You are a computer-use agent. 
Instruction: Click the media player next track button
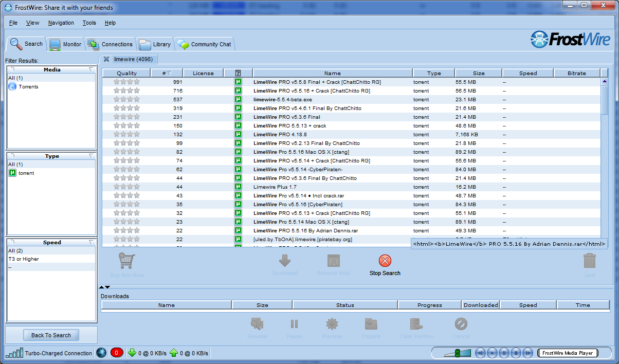point(529,353)
